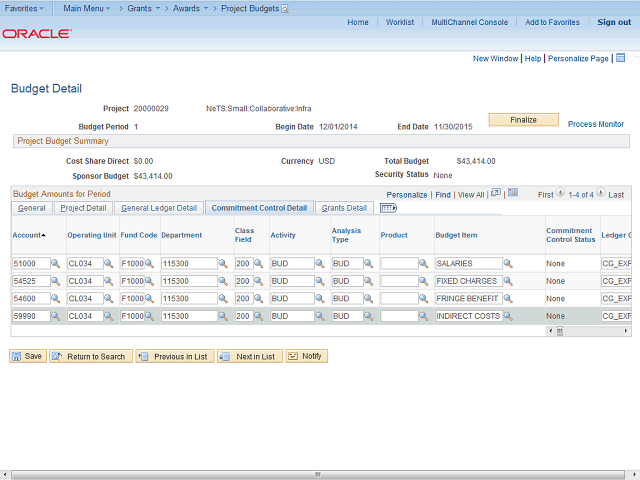Switch to the Grants Detail tab
640x480 pixels.
(x=345, y=208)
